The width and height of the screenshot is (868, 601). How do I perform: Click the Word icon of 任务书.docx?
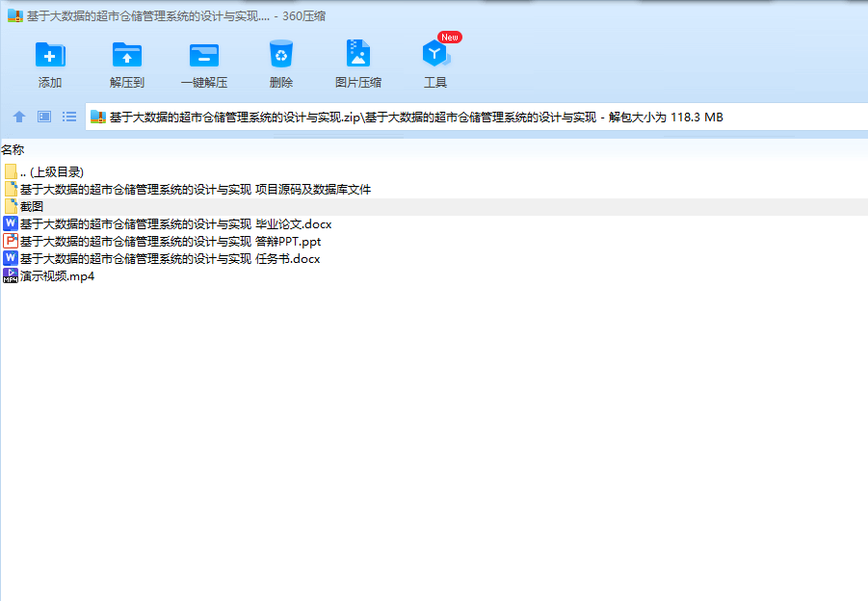pyautogui.click(x=11, y=258)
